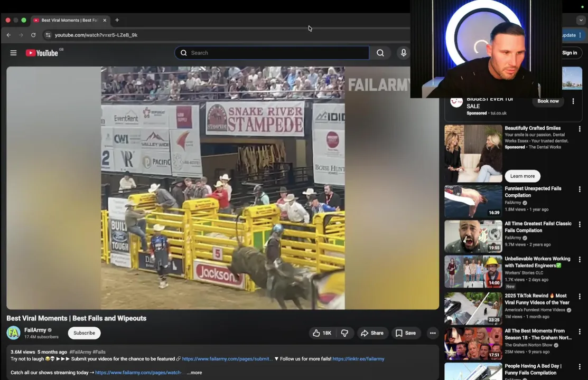This screenshot has width=588, height=380.
Task: Open Graham Norton Best Moments thumbnail
Action: tap(473, 344)
